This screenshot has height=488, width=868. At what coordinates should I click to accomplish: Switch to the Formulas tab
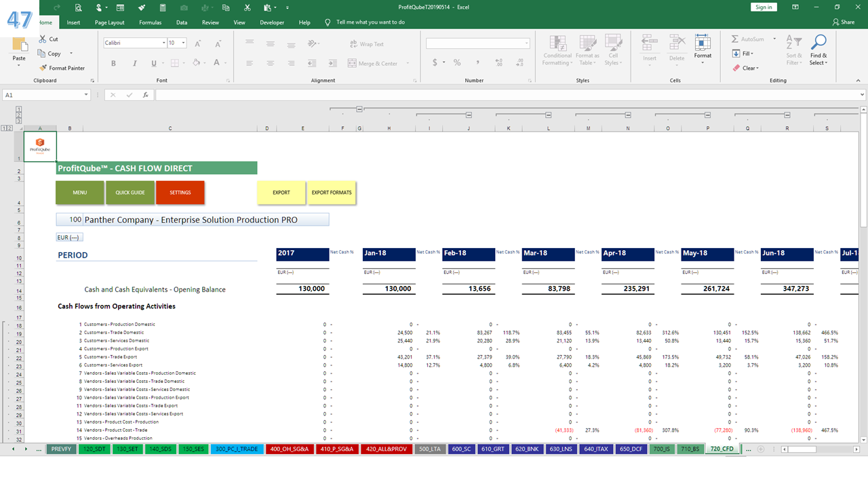[x=150, y=22]
